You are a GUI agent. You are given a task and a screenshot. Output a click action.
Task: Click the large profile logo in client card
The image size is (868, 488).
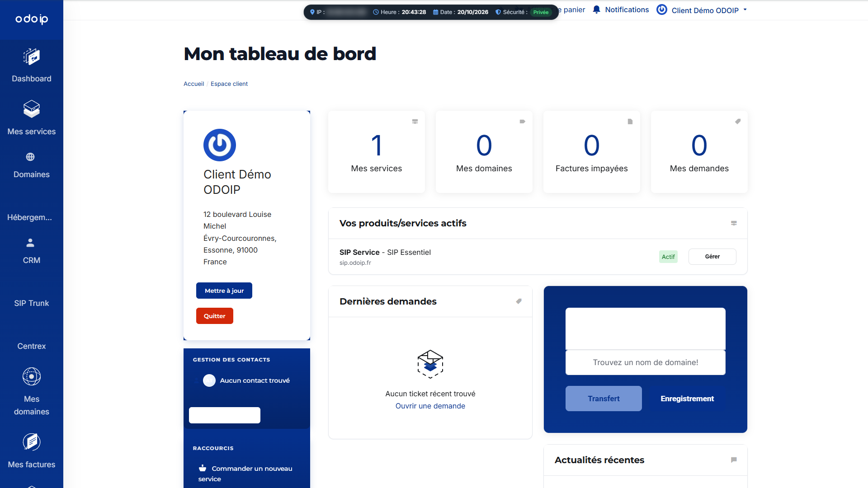pos(220,145)
